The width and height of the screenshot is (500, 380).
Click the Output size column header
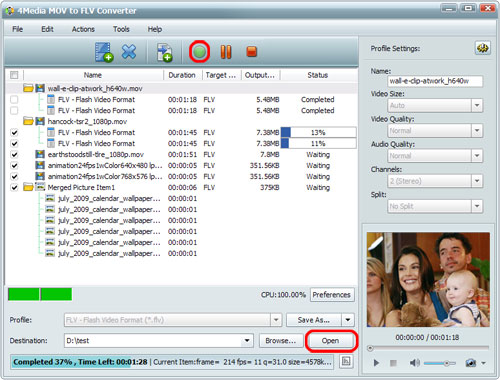(x=260, y=75)
